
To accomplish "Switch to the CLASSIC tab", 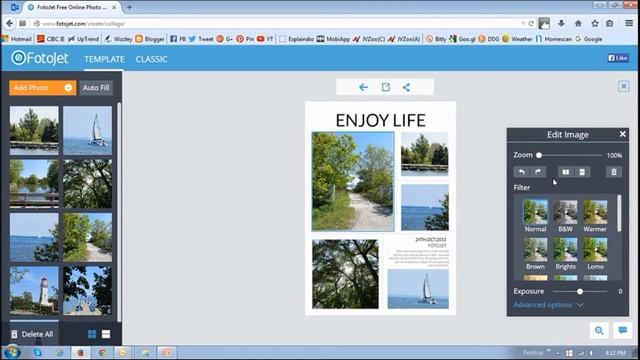I will click(151, 59).
